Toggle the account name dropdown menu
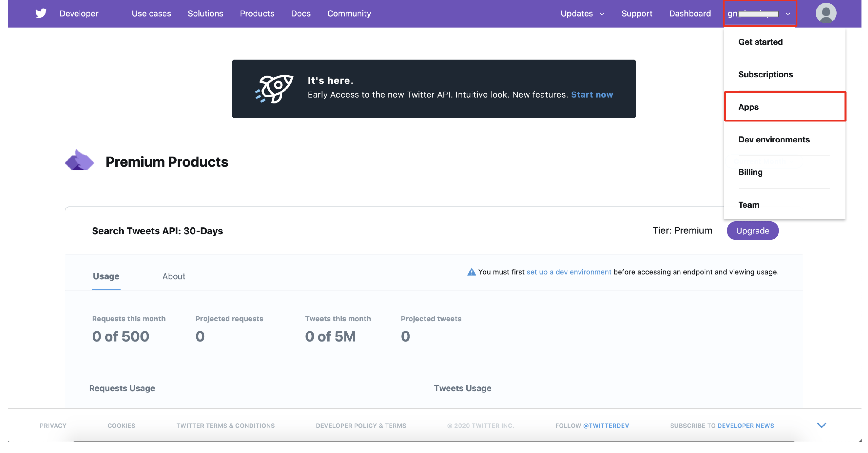This screenshot has width=868, height=453. 759,14
